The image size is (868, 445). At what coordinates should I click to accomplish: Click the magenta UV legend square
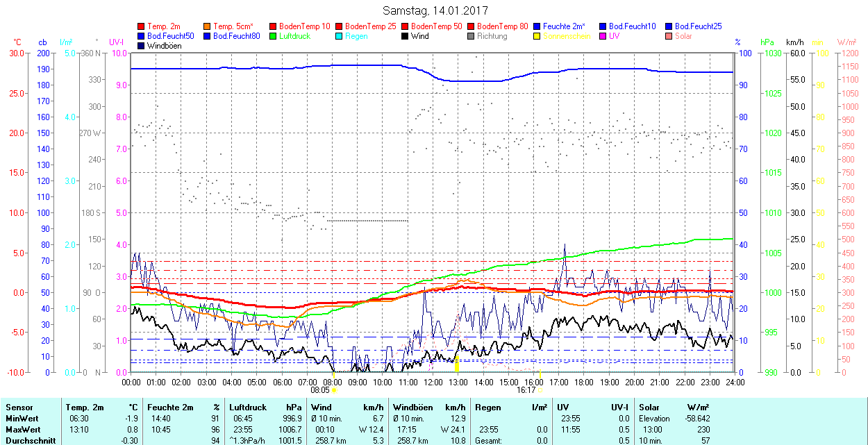click(603, 36)
